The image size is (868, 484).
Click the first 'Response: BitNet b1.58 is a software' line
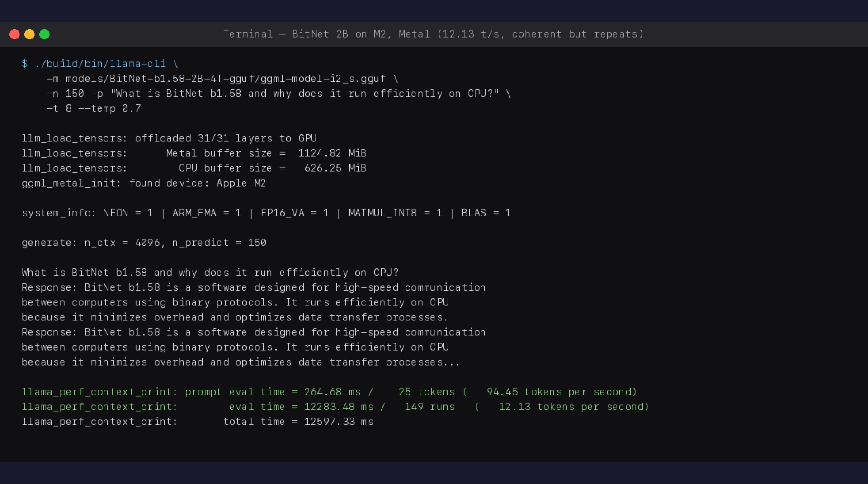point(254,287)
